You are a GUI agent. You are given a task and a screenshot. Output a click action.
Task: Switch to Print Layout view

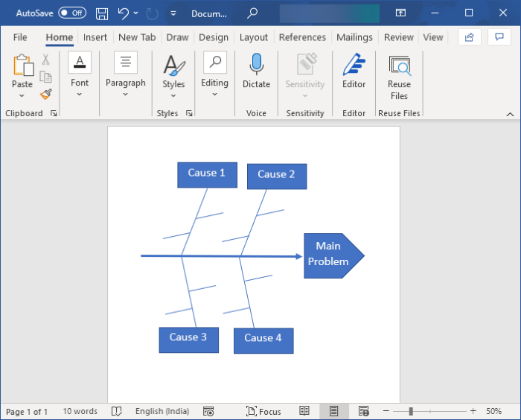[334, 411]
